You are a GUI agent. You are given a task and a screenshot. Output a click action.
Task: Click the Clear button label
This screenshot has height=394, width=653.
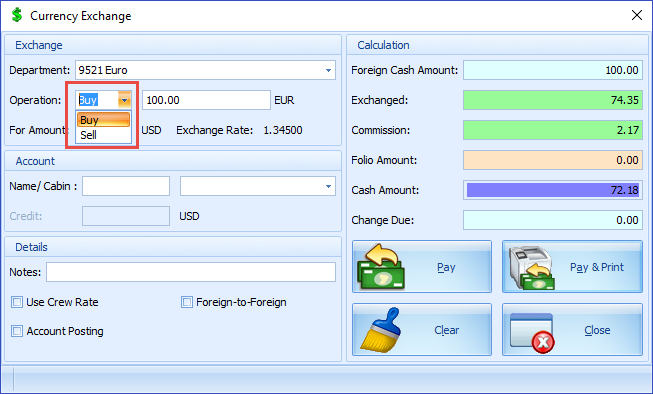446,330
